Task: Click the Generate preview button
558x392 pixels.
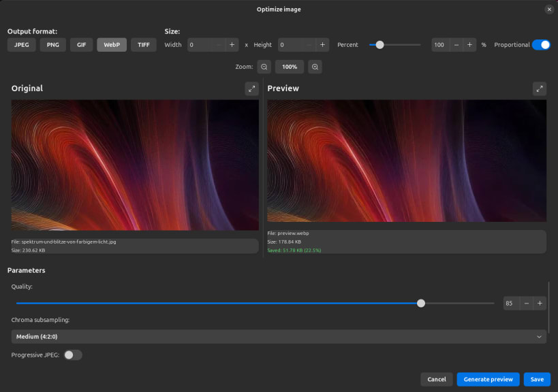Action: (488, 379)
